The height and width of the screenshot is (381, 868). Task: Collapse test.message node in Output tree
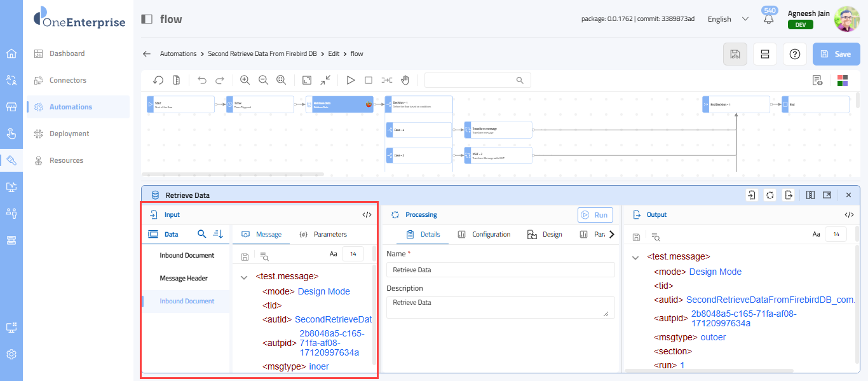click(x=635, y=257)
